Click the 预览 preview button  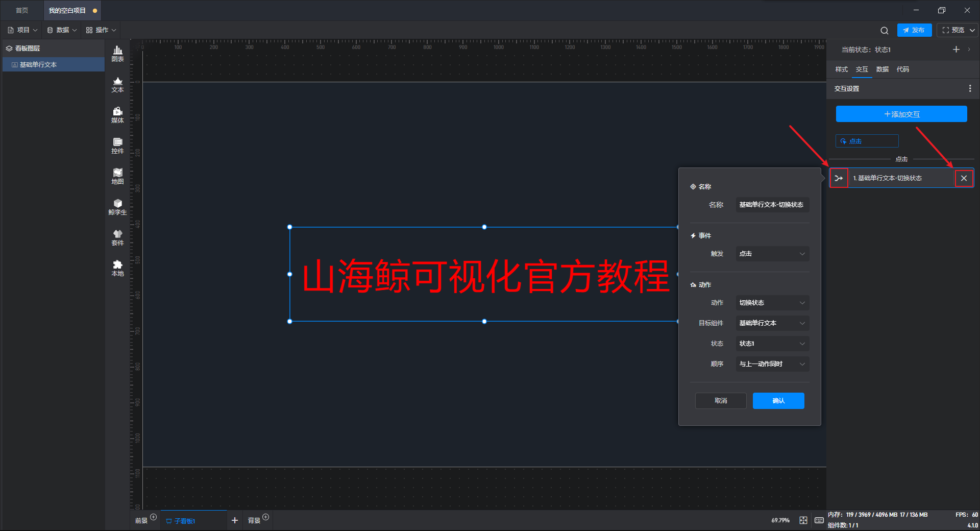[x=952, y=30]
